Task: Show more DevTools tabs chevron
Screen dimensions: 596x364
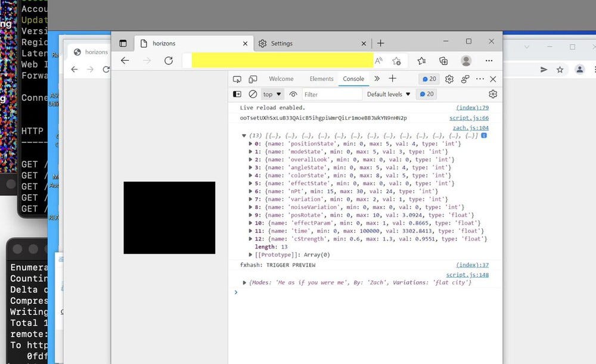Action: (377, 79)
